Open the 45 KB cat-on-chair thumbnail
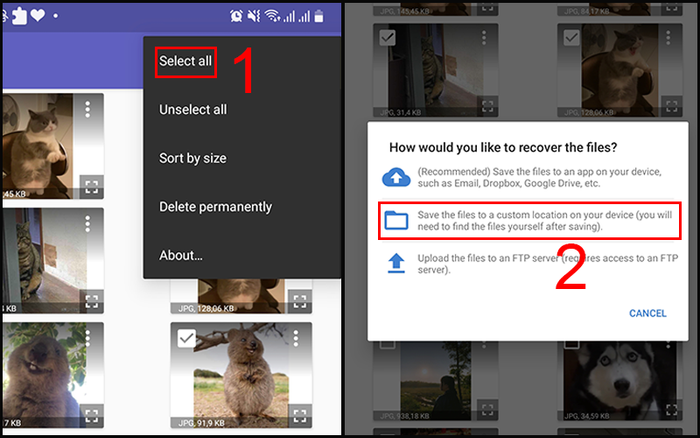Image resolution: width=700 pixels, height=438 pixels. click(x=53, y=146)
